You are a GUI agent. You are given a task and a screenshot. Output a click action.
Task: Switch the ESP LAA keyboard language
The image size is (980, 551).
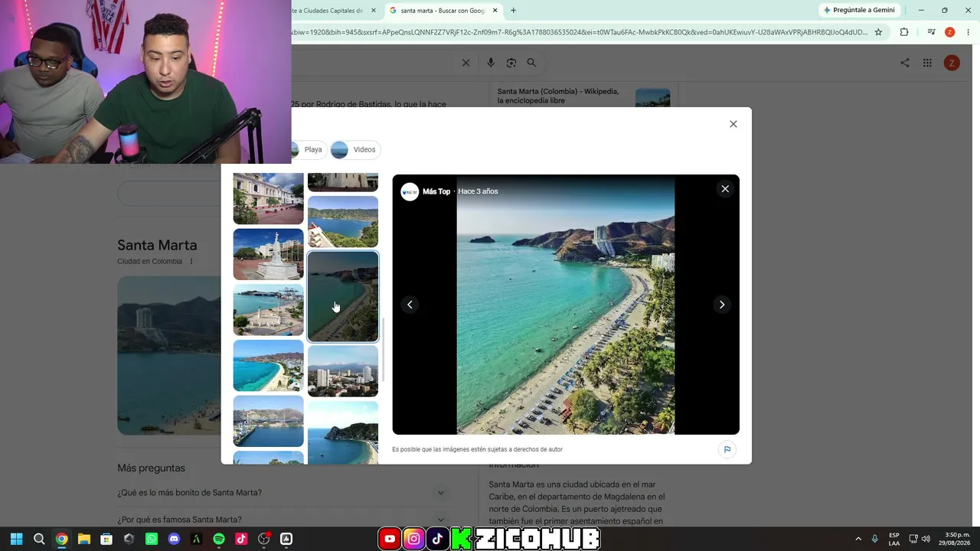(x=894, y=539)
